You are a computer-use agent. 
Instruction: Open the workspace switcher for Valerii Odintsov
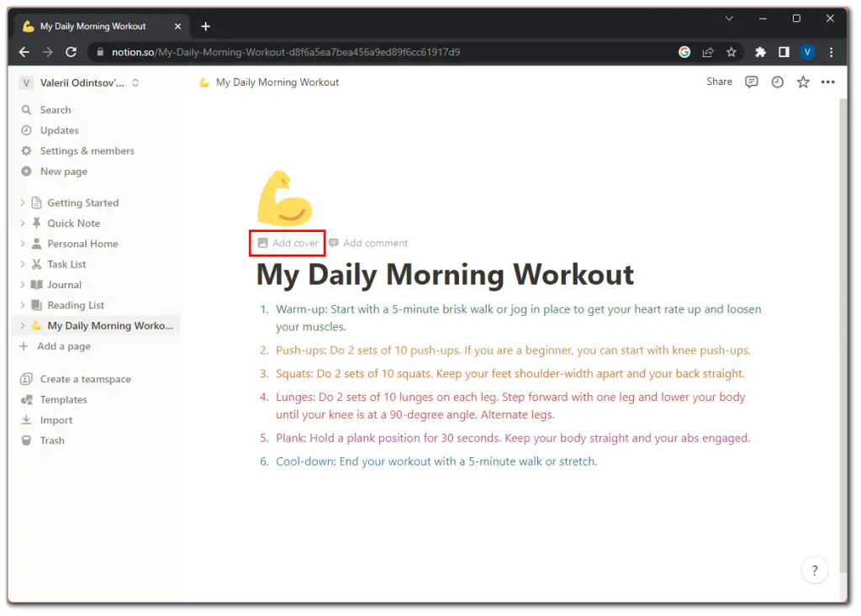tap(82, 82)
